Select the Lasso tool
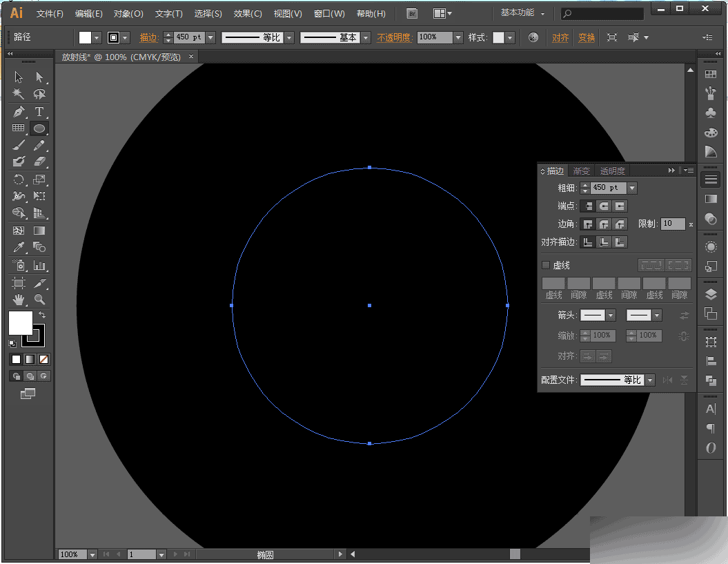The image size is (728, 564). coord(39,94)
